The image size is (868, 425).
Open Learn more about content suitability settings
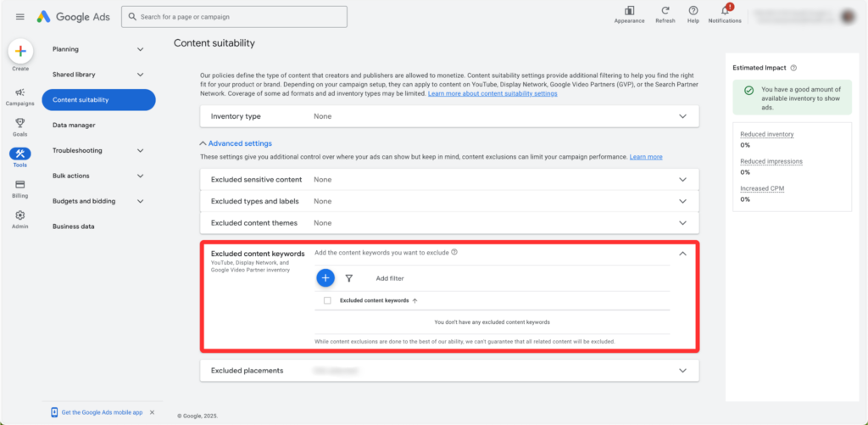click(x=492, y=93)
